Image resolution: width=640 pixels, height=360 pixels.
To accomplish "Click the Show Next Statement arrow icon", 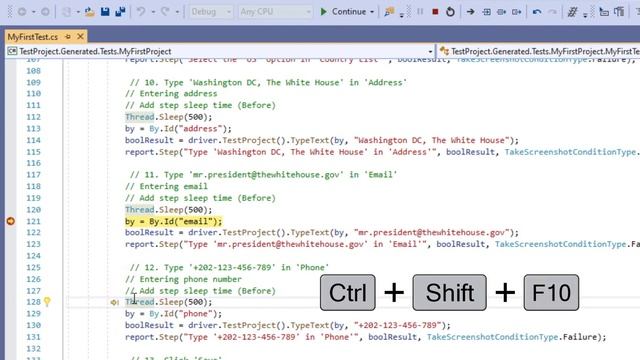I will (x=471, y=12).
